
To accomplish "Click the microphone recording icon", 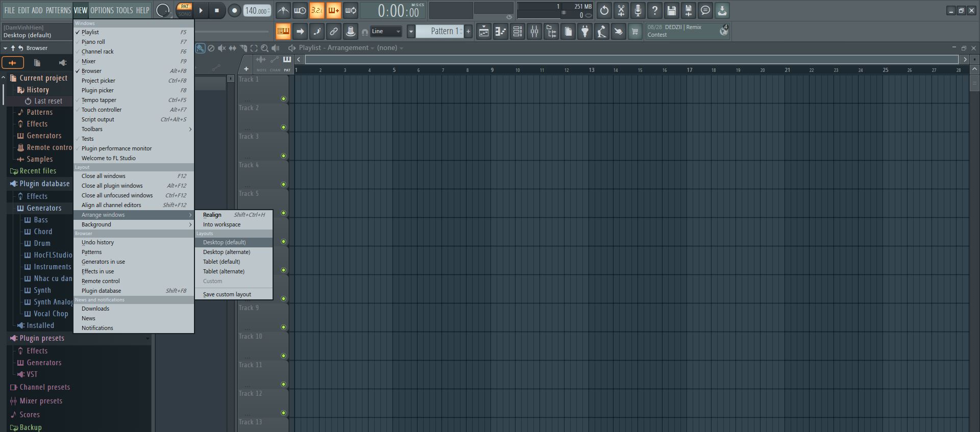I will (x=638, y=10).
